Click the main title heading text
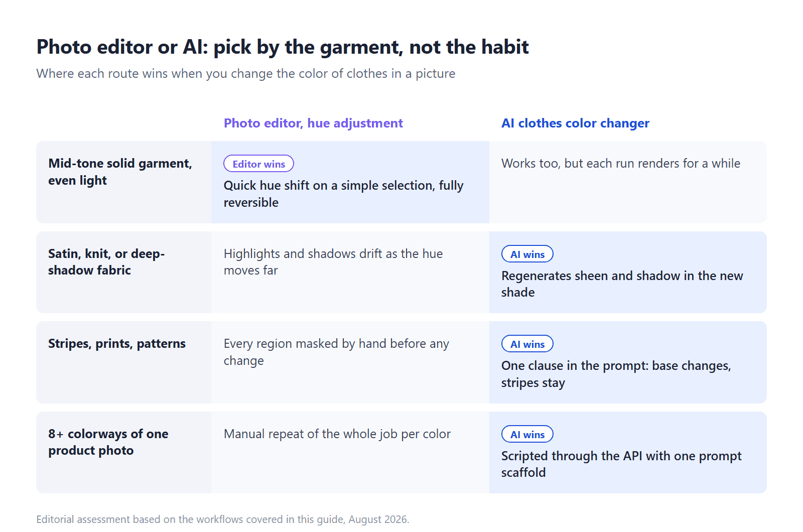803x532 pixels. pos(283,47)
